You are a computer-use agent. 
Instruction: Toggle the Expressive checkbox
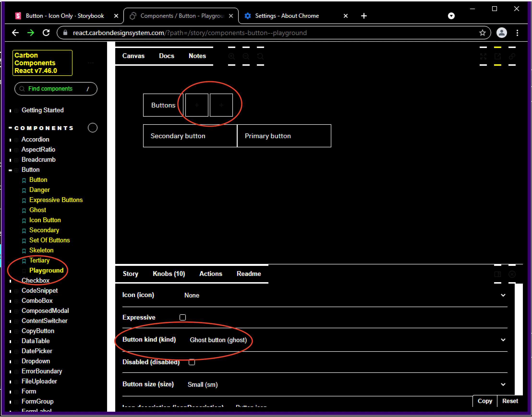(x=182, y=317)
